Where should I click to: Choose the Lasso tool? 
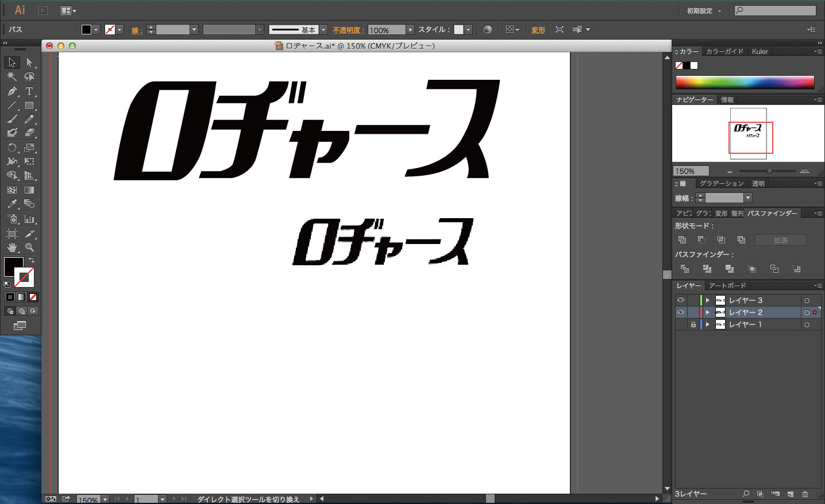(29, 76)
